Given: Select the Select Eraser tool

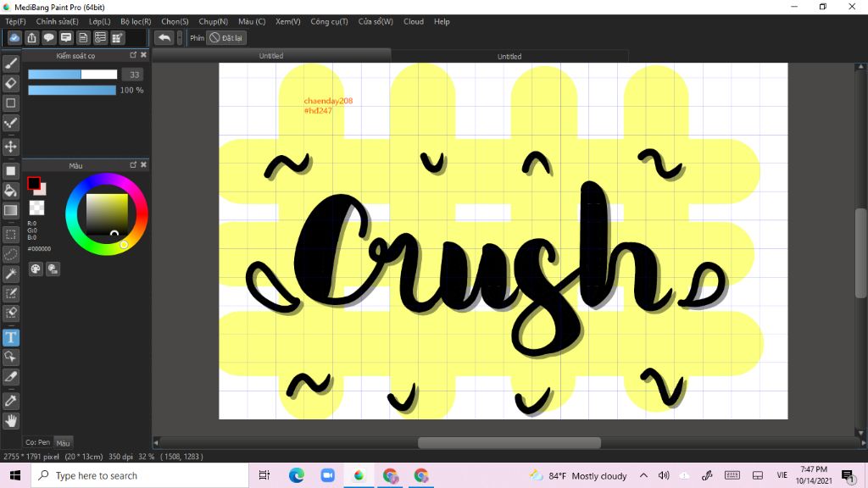Looking at the screenshot, I should pyautogui.click(x=10, y=313).
